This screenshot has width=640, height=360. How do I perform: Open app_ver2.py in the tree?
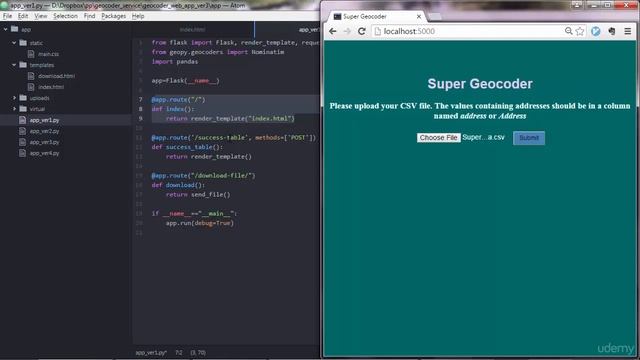(44, 131)
